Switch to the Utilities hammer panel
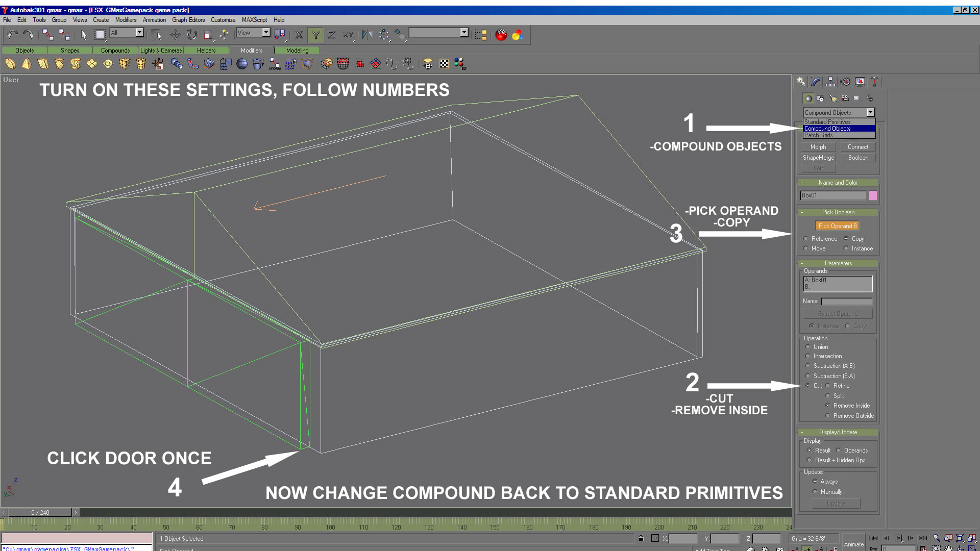The height and width of the screenshot is (551, 980). tap(874, 82)
